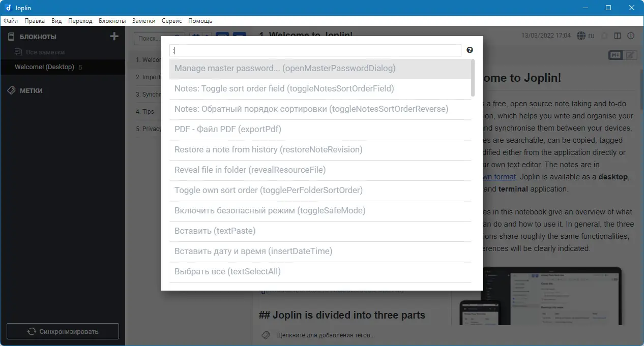Open the Блокноты menu

112,21
